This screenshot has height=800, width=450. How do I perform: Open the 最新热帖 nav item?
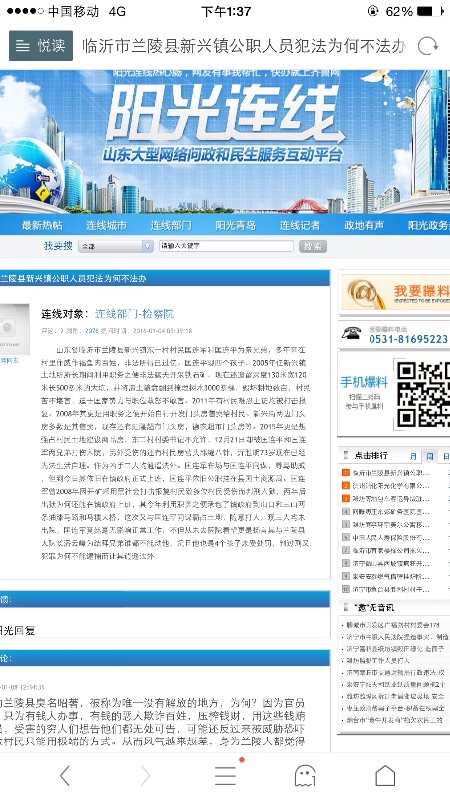point(42,225)
